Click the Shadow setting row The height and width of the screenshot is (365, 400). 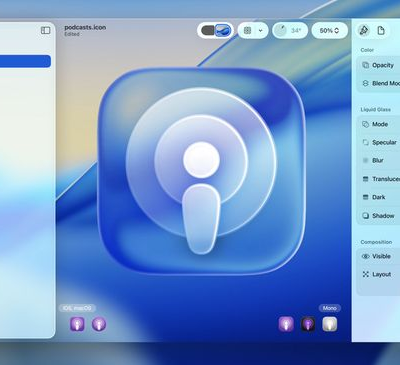(379, 216)
